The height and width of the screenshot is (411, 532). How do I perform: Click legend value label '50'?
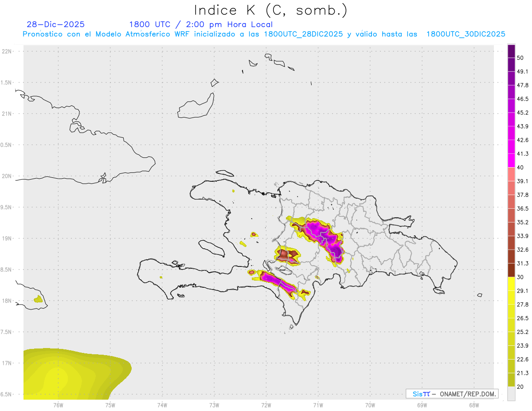tap(521, 58)
